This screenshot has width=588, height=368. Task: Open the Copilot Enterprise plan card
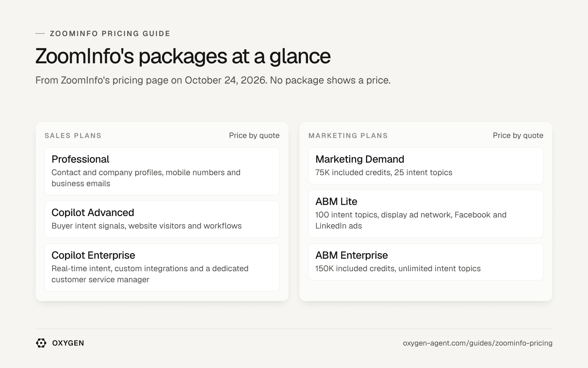pyautogui.click(x=162, y=268)
